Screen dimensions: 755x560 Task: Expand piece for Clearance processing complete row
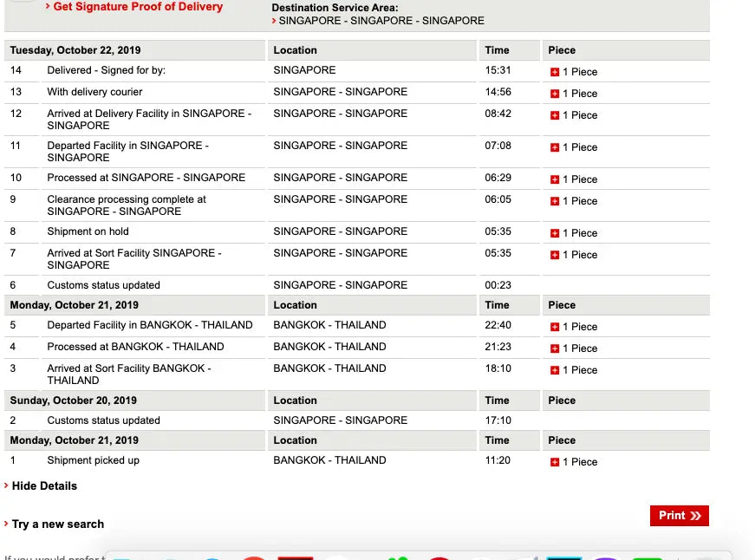555,201
